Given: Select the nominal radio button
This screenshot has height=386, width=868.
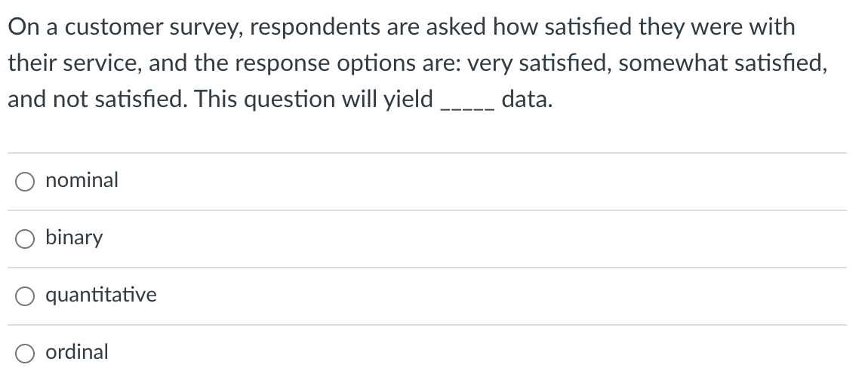Looking at the screenshot, I should (x=25, y=182).
